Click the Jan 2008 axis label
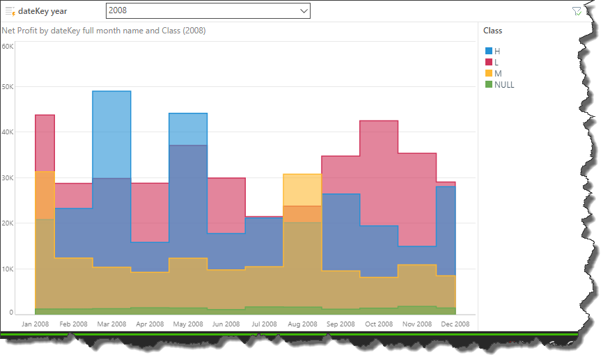The image size is (610, 364). pos(36,324)
